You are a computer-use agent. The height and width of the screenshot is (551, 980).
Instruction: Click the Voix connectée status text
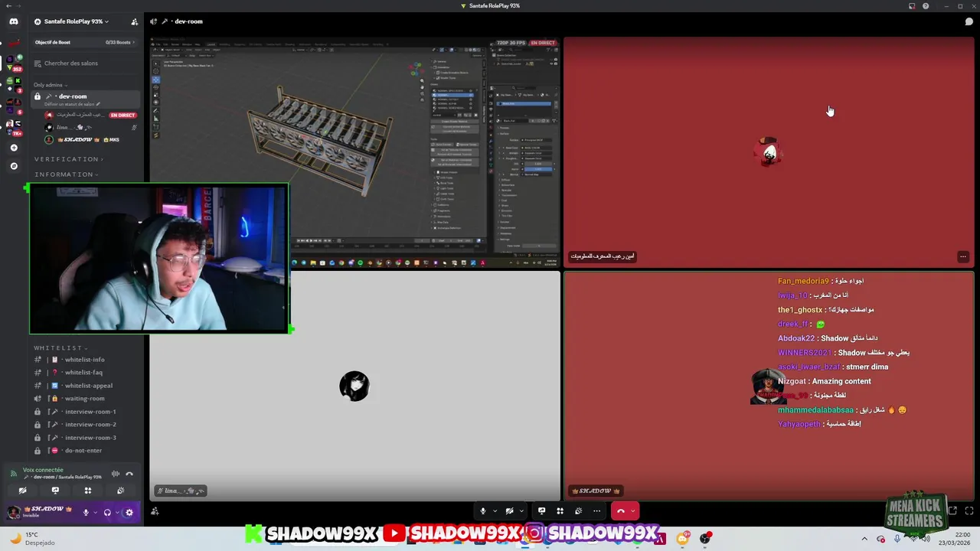tap(43, 470)
